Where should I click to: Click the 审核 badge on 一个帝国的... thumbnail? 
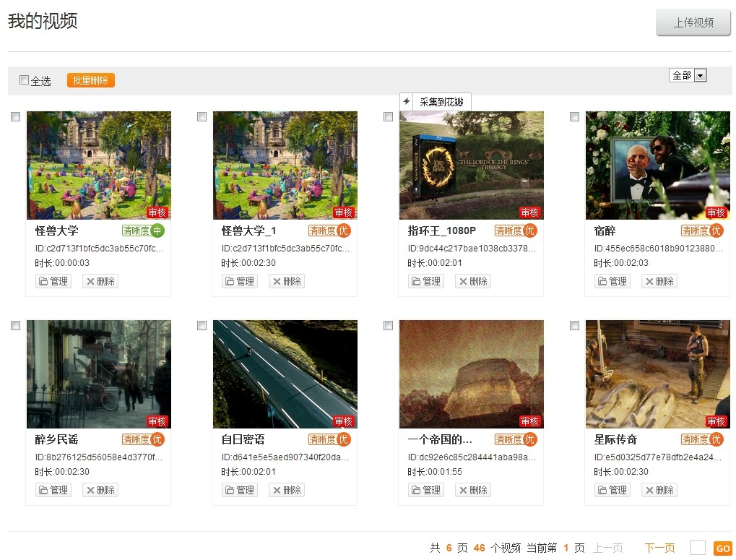529,421
